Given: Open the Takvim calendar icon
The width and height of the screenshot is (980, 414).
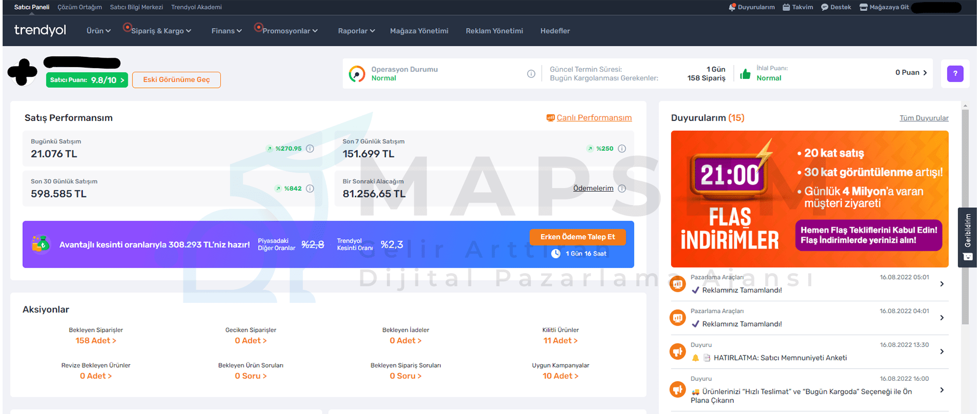Looking at the screenshot, I should click(x=786, y=7).
